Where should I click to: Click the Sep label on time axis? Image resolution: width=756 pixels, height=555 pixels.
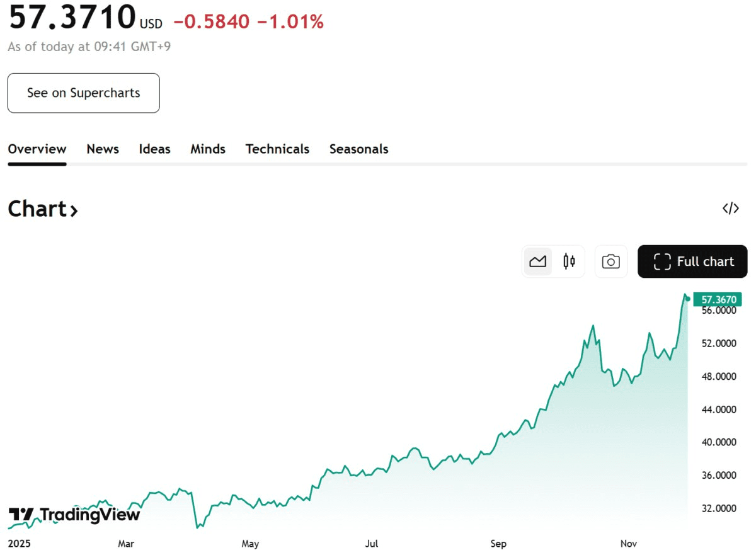tap(498, 544)
